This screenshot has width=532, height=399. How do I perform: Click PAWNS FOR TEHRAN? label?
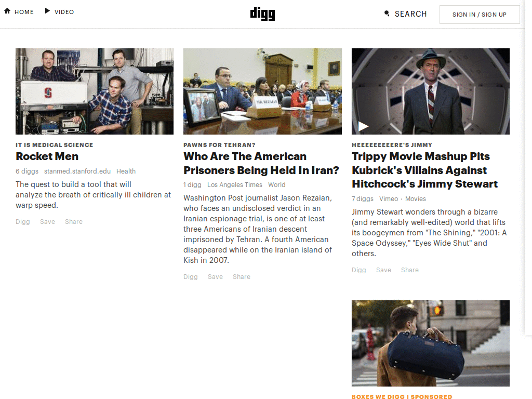tap(220, 145)
